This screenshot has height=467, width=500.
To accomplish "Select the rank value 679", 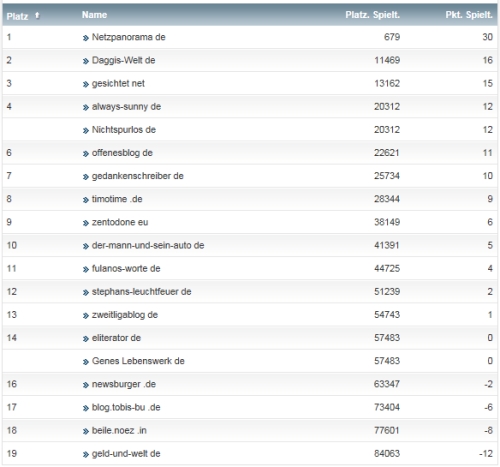I will click(x=392, y=37).
